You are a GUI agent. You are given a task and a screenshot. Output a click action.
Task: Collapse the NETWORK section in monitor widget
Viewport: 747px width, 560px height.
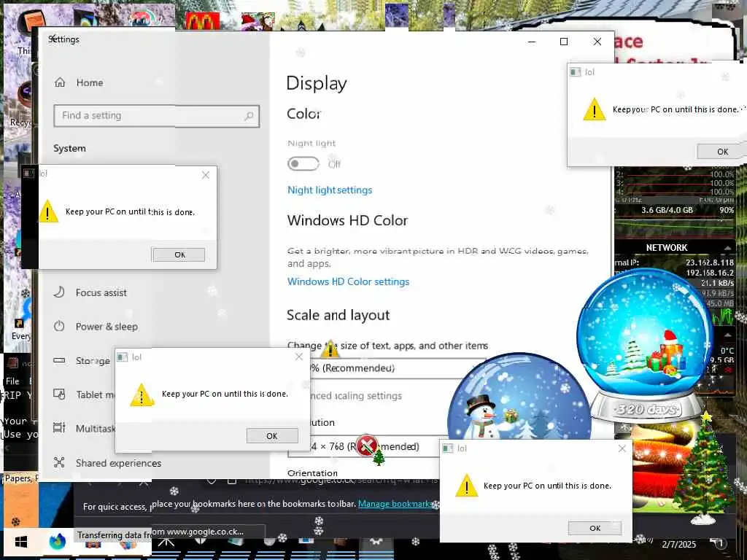pos(727,248)
